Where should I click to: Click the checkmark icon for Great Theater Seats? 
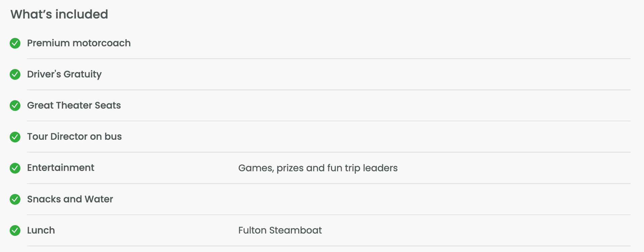tap(15, 106)
